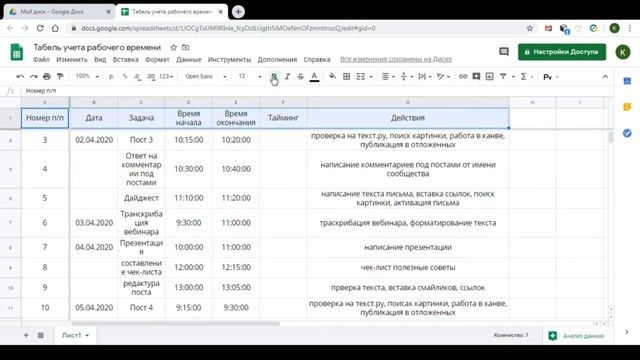Print the spreadsheet

click(x=47, y=76)
